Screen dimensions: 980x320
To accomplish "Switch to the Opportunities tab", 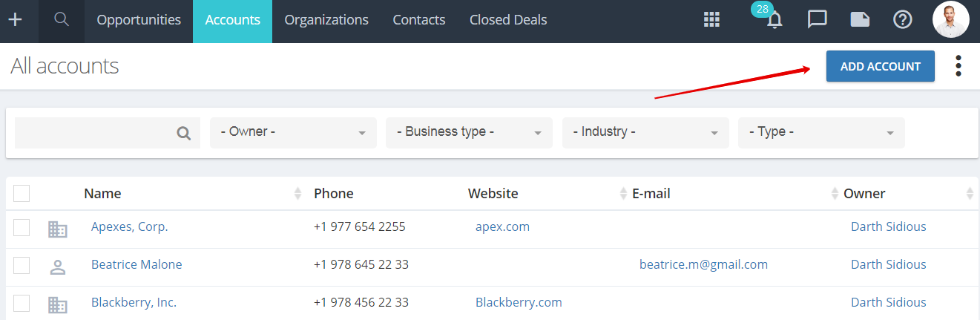I will 139,20.
